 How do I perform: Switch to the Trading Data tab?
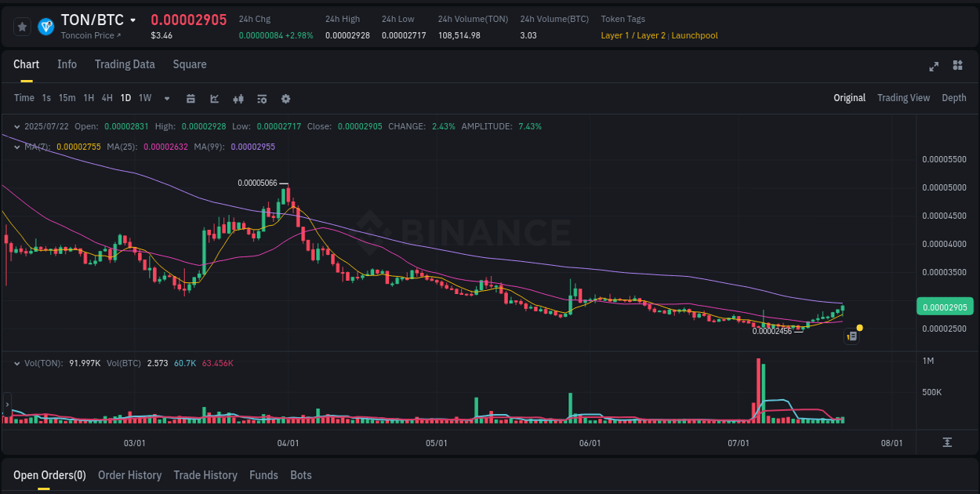[x=125, y=64]
